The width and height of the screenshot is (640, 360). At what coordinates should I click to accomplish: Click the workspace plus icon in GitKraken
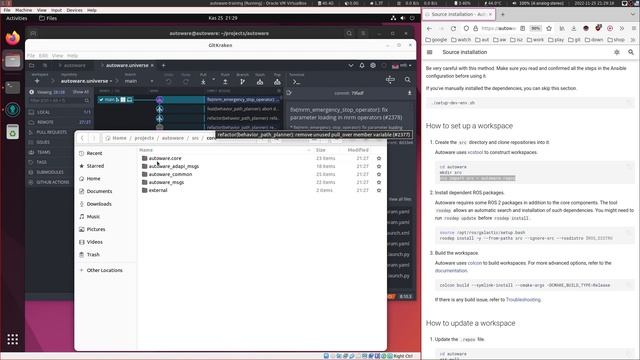[x=37, y=81]
